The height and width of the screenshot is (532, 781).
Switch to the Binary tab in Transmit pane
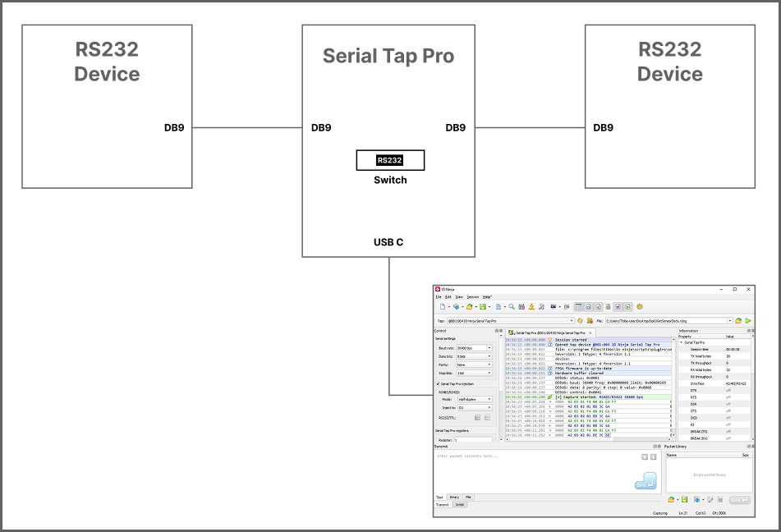point(454,498)
